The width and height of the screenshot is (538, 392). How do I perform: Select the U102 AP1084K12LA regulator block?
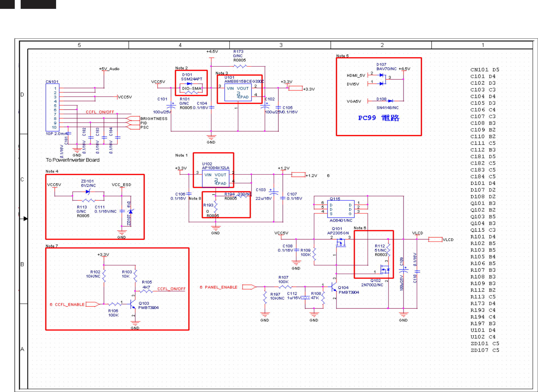215,179
